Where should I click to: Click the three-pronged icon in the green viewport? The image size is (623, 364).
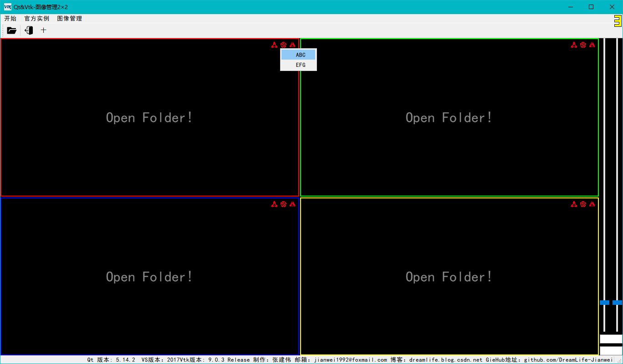(574, 45)
